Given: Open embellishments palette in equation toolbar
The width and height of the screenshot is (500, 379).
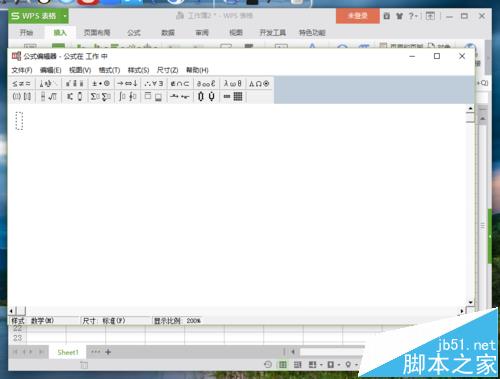Looking at the screenshot, I should pyautogui.click(x=74, y=84).
